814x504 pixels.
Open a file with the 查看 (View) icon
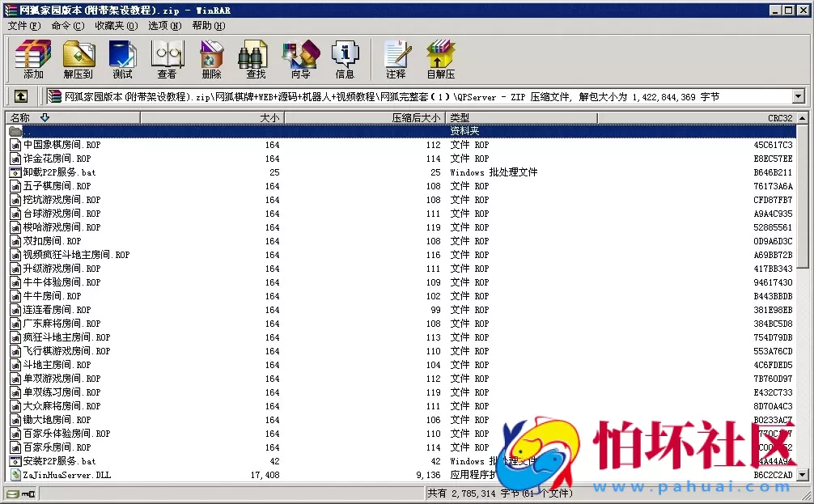(167, 58)
